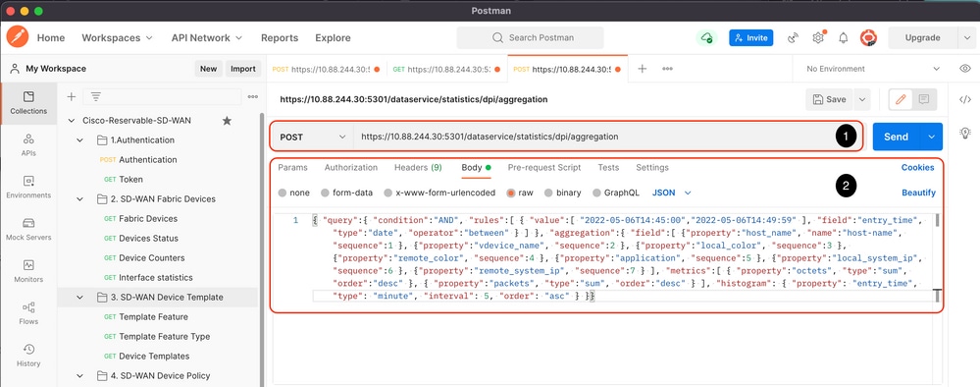Open the JSON format dropdown
The image size is (980, 387).
coord(672,193)
